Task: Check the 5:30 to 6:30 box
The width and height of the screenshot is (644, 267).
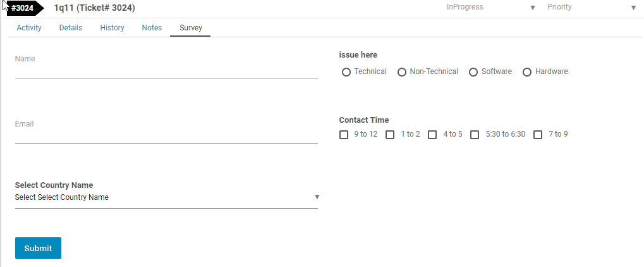Action: [475, 135]
